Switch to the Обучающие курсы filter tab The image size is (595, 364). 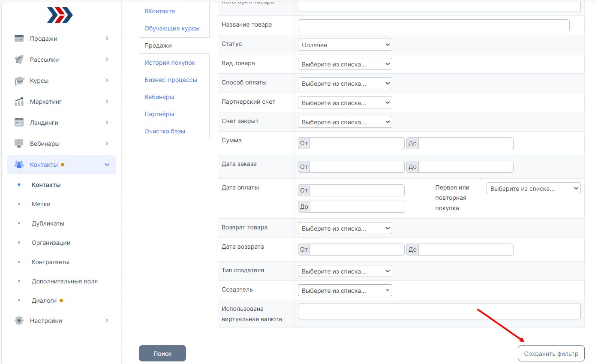(x=172, y=28)
